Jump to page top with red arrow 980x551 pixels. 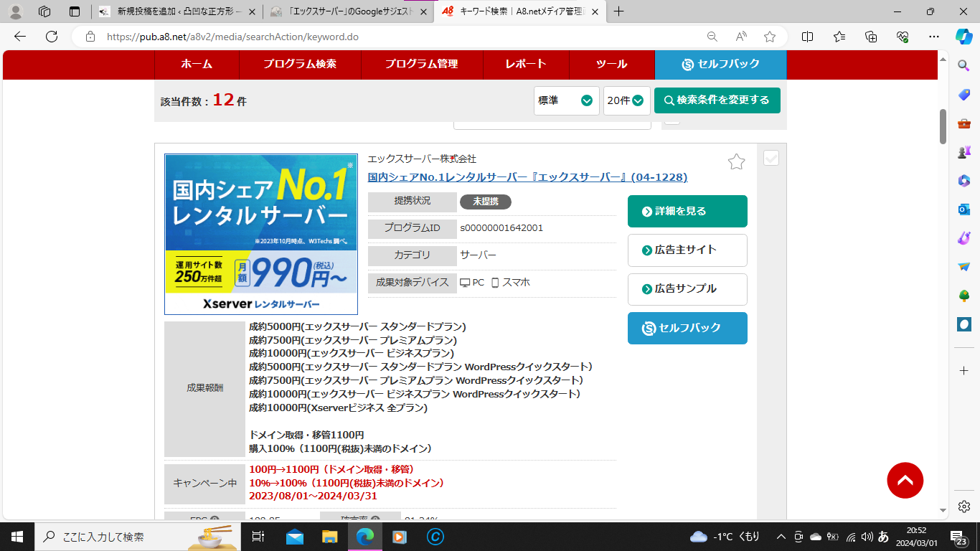pos(905,480)
